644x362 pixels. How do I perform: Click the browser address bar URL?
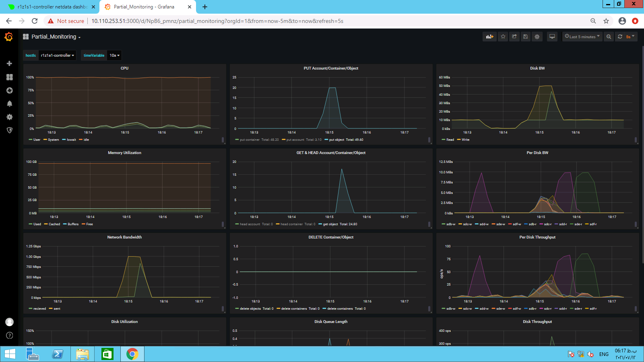217,21
